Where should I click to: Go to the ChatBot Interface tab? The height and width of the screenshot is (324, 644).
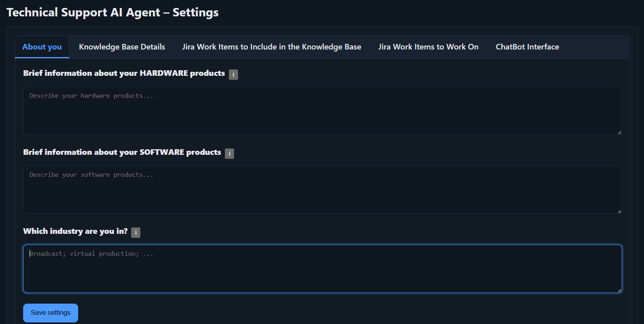pyautogui.click(x=527, y=47)
